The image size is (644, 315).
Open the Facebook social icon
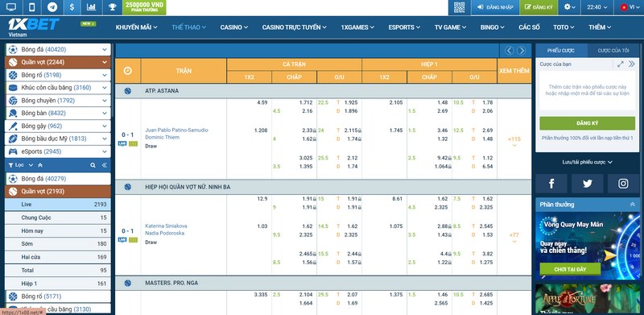tap(551, 184)
